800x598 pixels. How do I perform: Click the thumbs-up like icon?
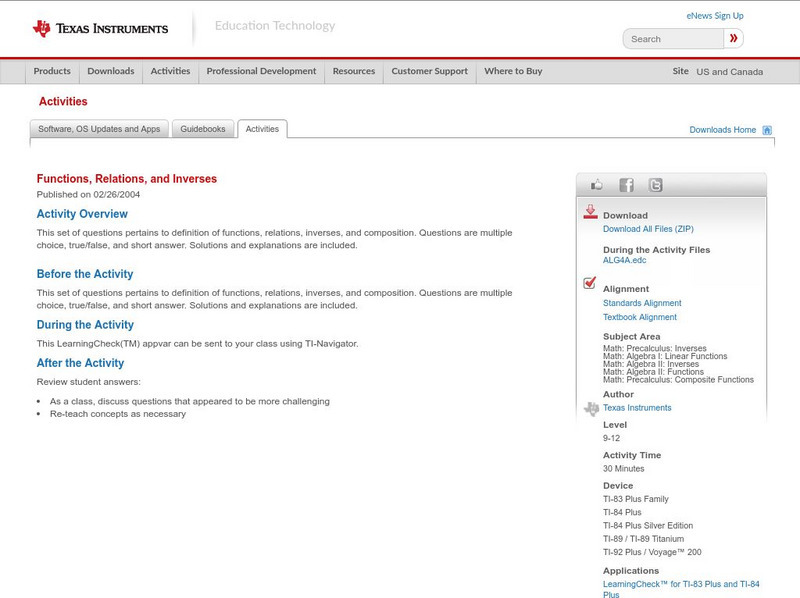(x=596, y=185)
